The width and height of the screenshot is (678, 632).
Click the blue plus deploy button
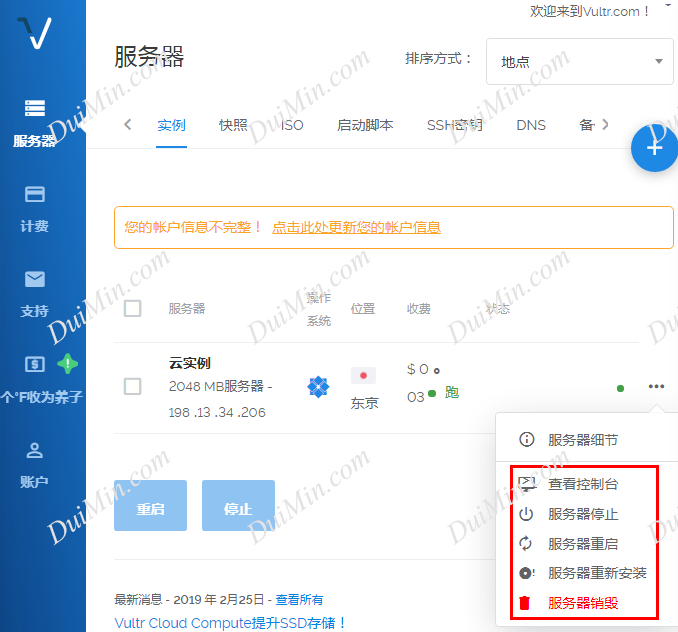(654, 148)
